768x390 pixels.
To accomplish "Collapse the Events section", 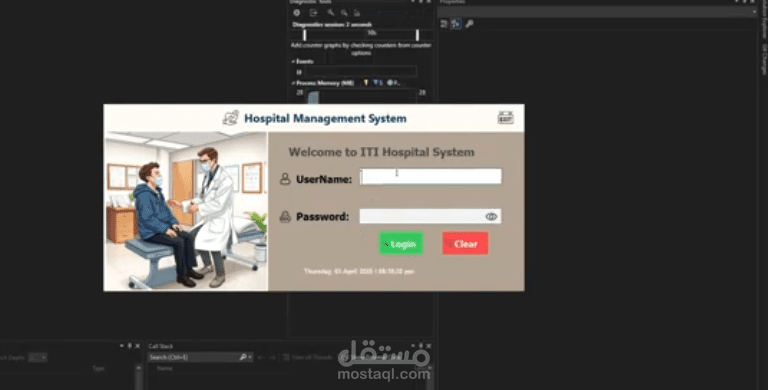I will coord(293,62).
